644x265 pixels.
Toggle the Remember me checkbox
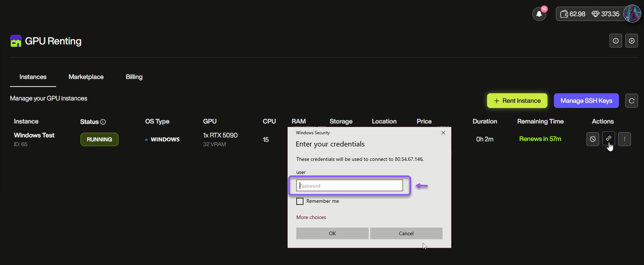point(300,201)
